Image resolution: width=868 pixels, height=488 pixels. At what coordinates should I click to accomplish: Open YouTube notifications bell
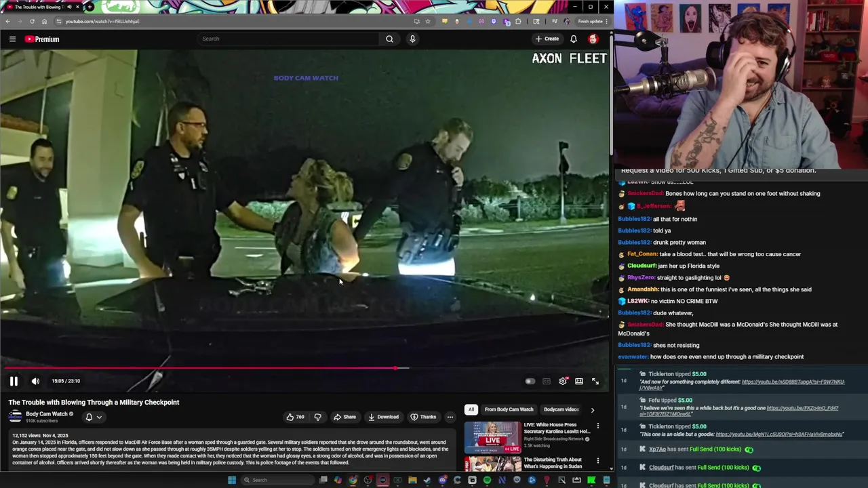pyautogui.click(x=574, y=39)
